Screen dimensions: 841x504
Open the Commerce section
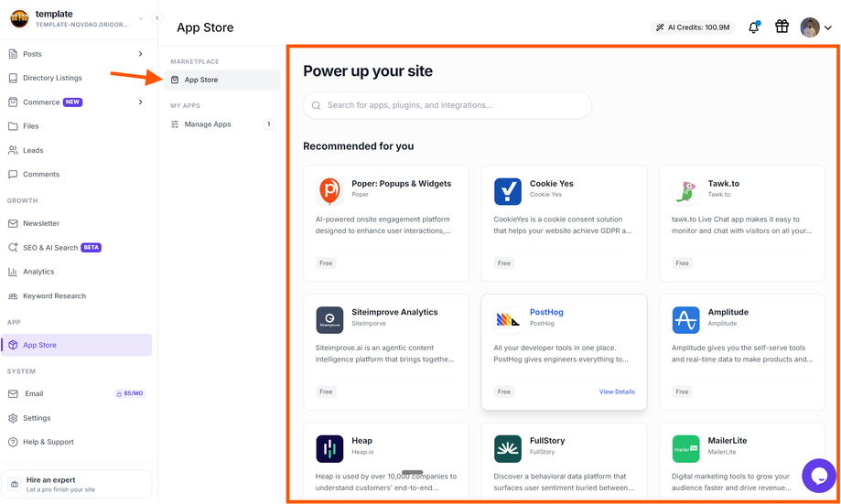[x=41, y=102]
